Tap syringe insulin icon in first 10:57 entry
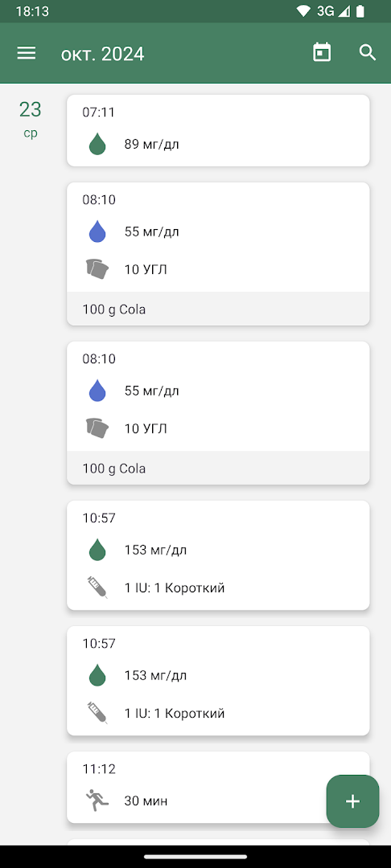 97,588
